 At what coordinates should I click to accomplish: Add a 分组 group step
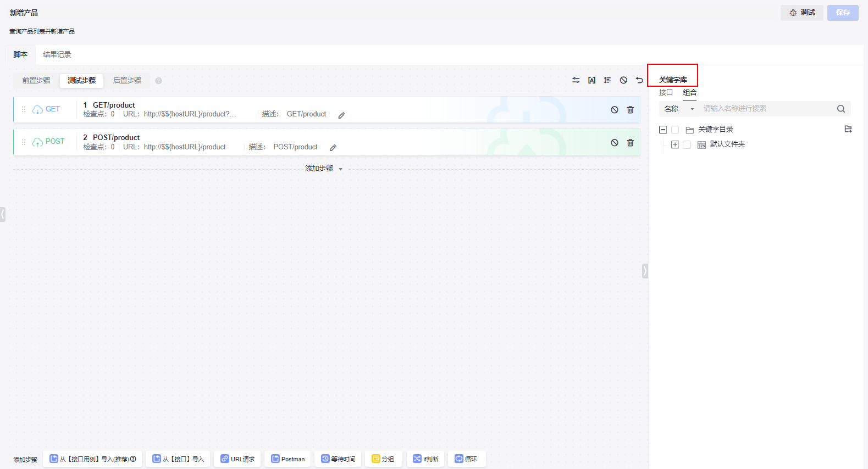point(384,459)
